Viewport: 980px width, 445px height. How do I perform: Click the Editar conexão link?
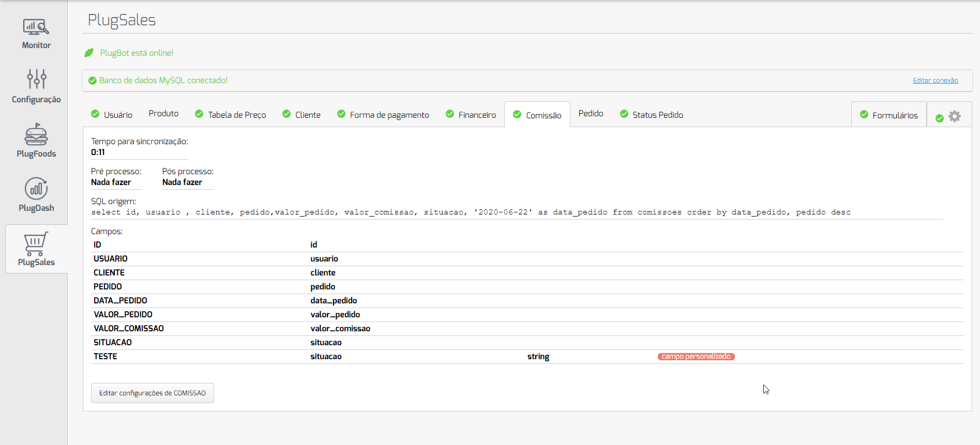click(935, 81)
